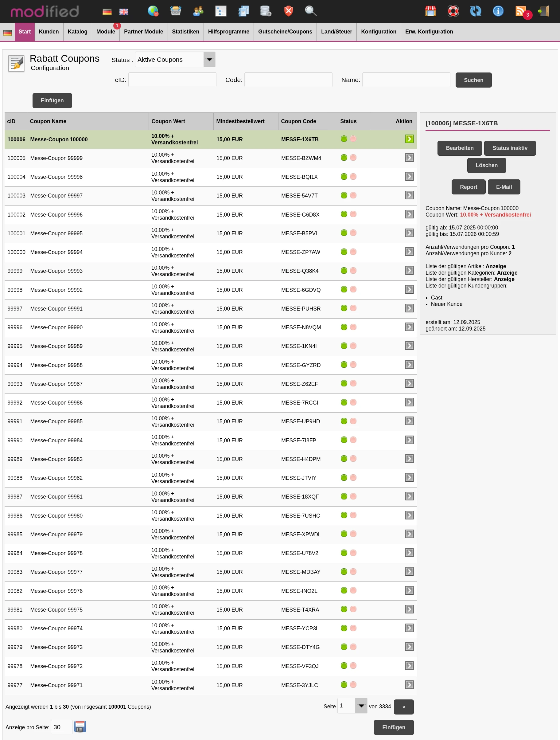The width and height of the screenshot is (560, 740).
Task: Focus the Code search input field
Action: (288, 80)
